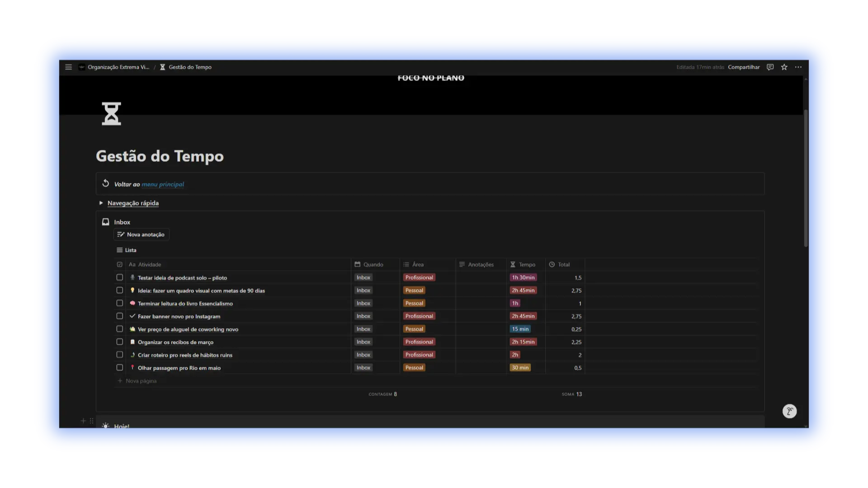Image resolution: width=868 pixels, height=488 pixels.
Task: Open the Total column header menu
Action: [x=565, y=264]
